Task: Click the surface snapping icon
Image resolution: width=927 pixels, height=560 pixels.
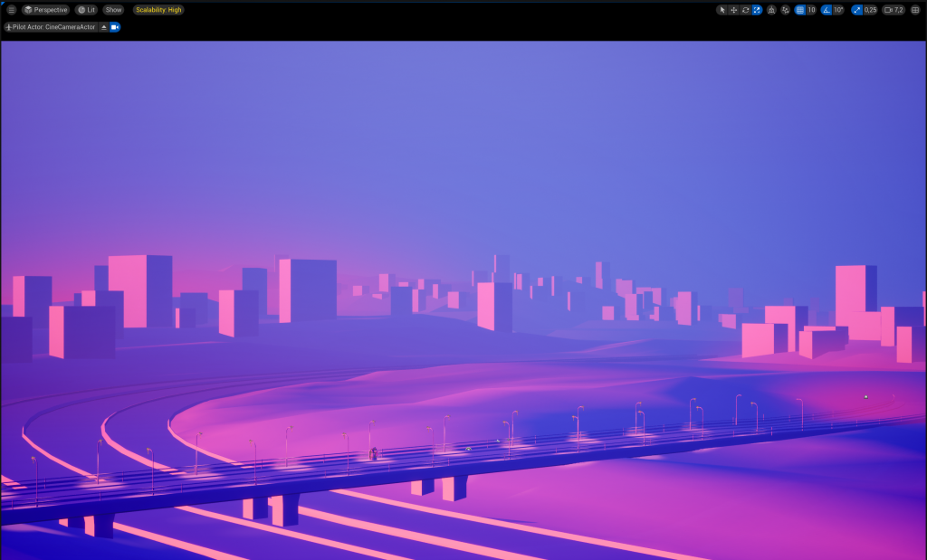Action: pyautogui.click(x=785, y=10)
